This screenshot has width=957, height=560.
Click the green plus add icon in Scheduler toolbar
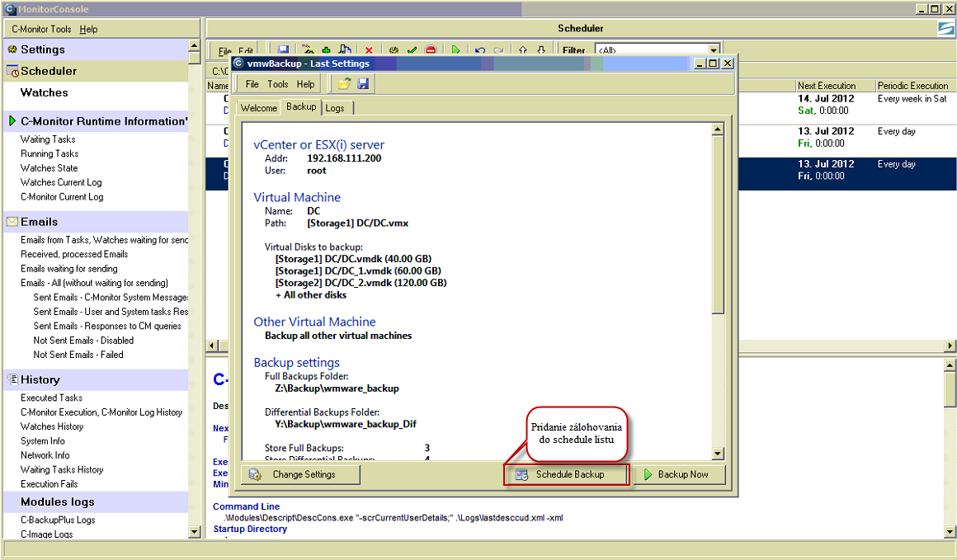(x=326, y=50)
